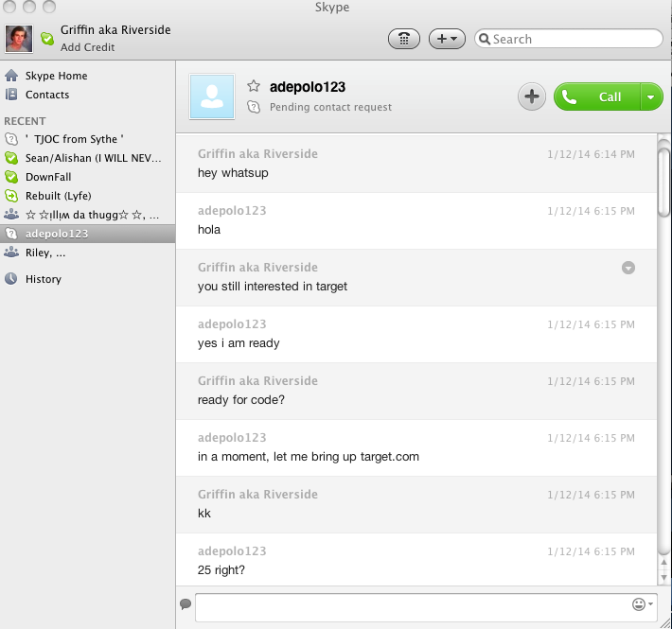
Task: Click the 'kk' message
Action: click(204, 514)
